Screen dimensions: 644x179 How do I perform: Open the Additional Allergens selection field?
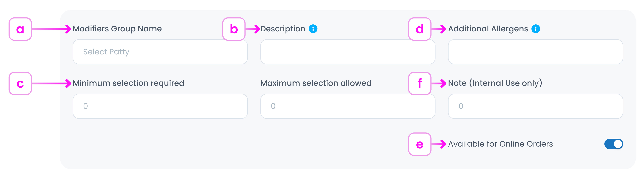click(x=536, y=52)
